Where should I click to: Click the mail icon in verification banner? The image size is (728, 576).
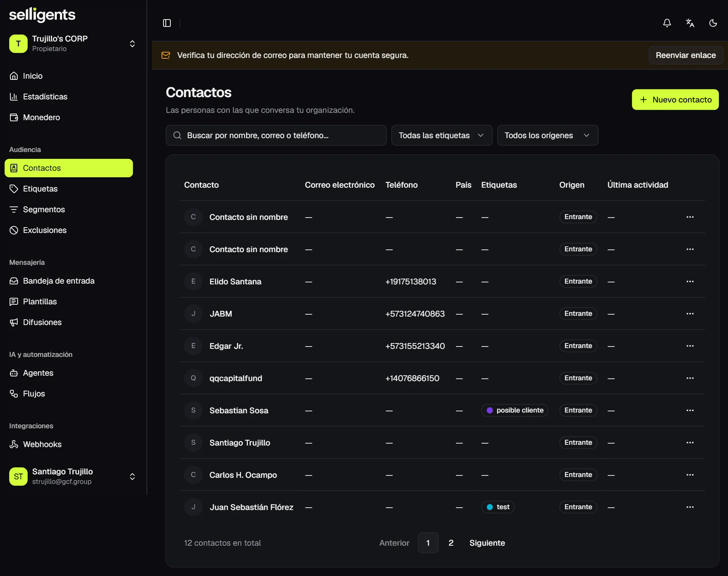pos(166,55)
